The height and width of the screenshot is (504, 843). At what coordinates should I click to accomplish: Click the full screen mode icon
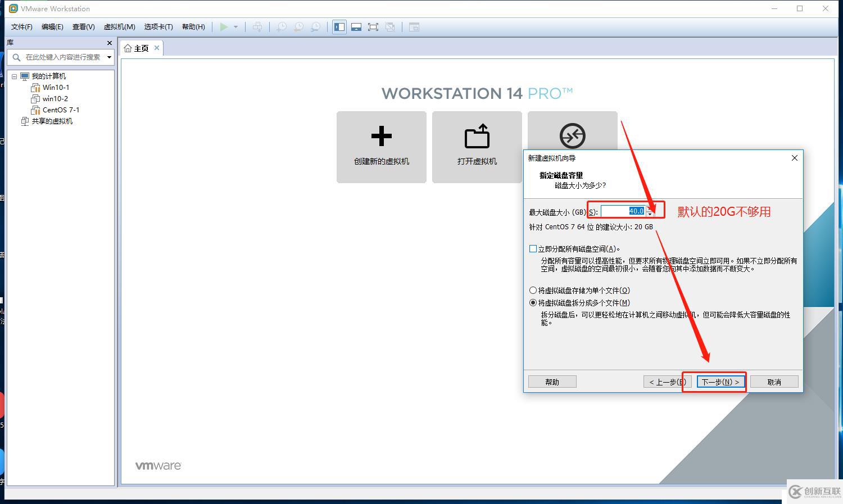point(373,27)
